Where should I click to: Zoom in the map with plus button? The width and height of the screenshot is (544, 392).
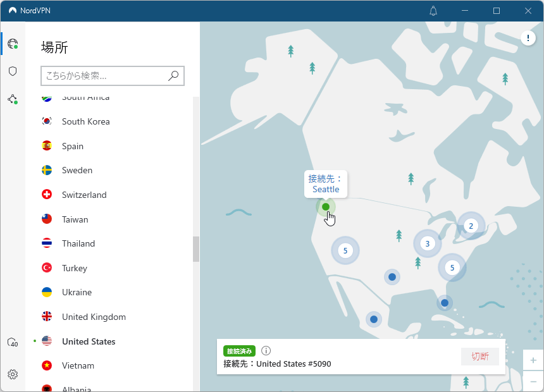coord(533,360)
